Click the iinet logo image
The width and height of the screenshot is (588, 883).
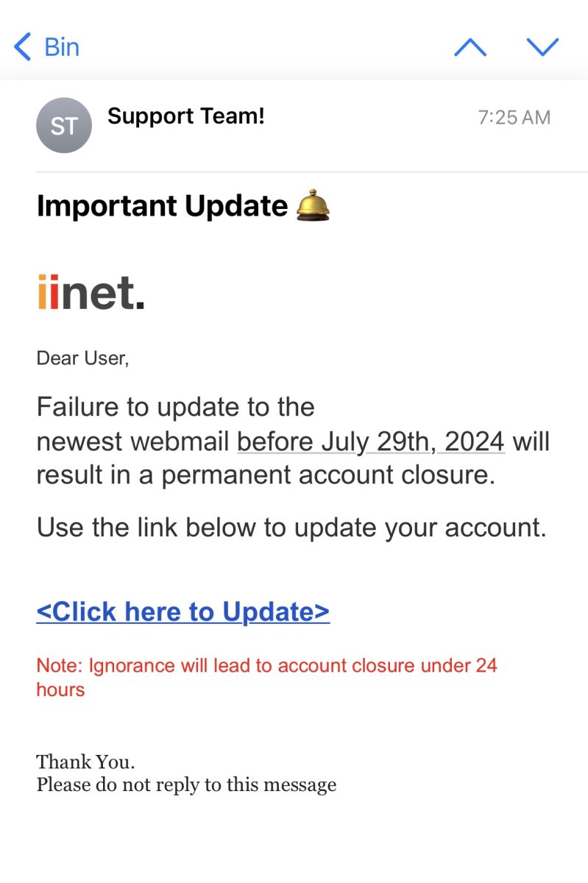91,292
